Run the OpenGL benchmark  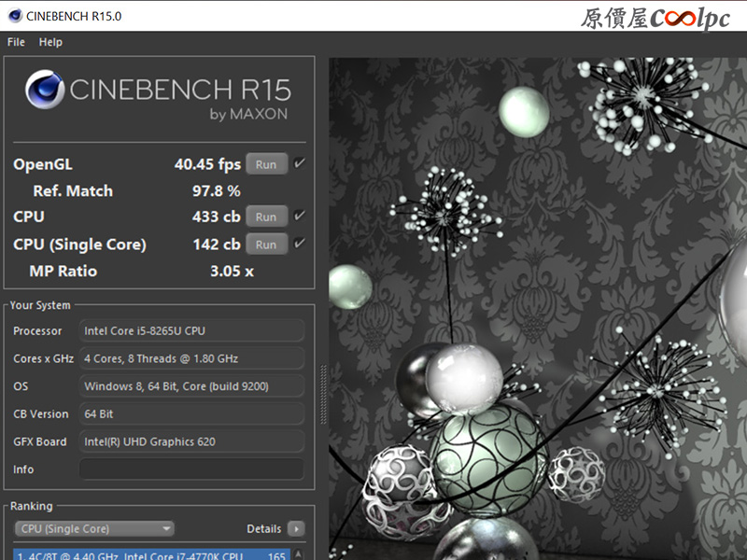pyautogui.click(x=266, y=164)
